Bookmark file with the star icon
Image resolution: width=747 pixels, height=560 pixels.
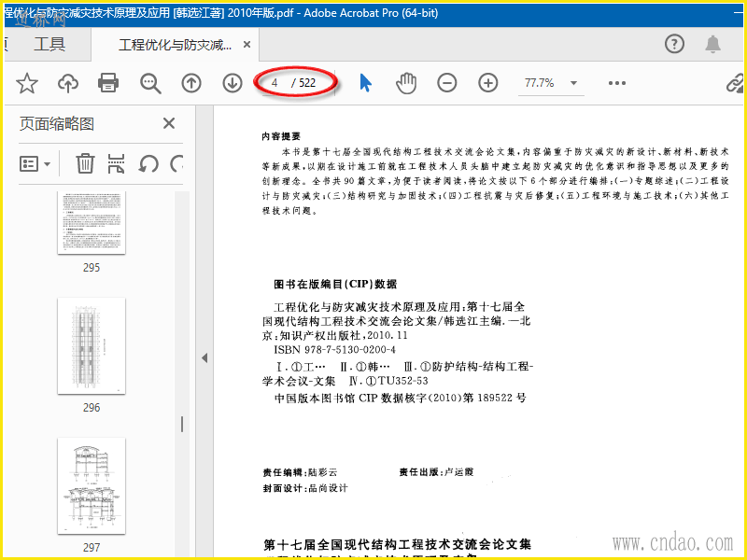pyautogui.click(x=27, y=83)
